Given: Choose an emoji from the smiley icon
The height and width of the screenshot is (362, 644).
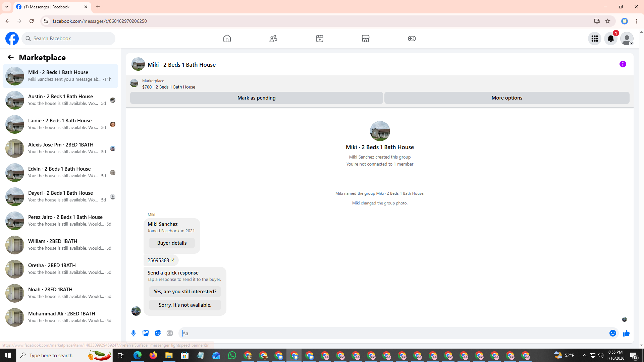Looking at the screenshot, I should click(612, 333).
